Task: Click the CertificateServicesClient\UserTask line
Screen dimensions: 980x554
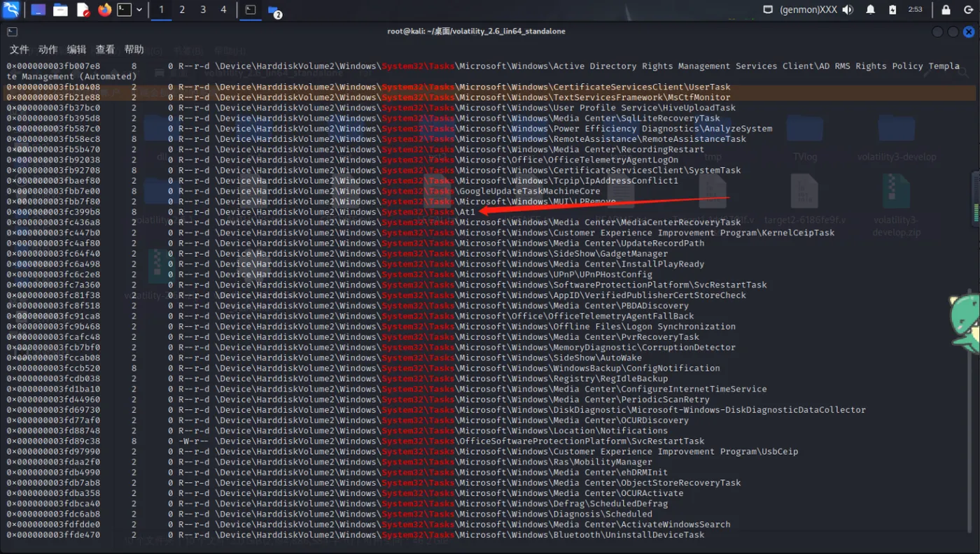Action: (369, 87)
